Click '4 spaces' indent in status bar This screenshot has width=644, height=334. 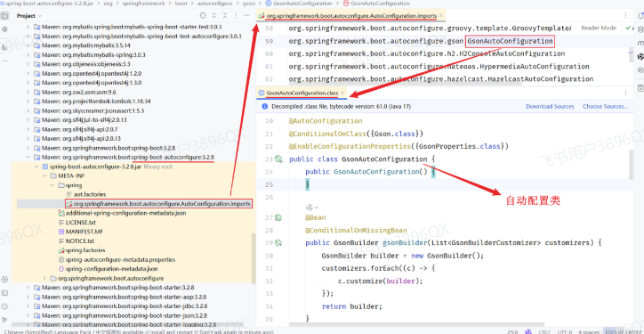(x=588, y=331)
